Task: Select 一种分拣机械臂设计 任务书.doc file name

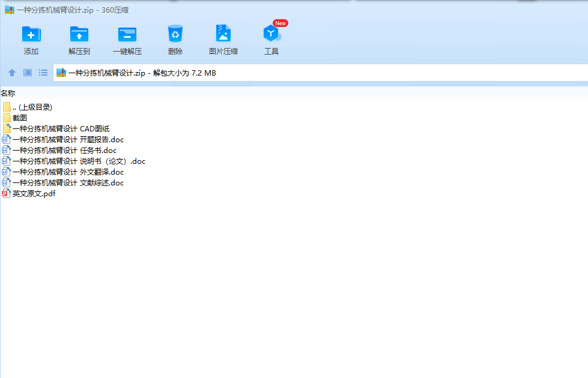Action: click(x=64, y=150)
